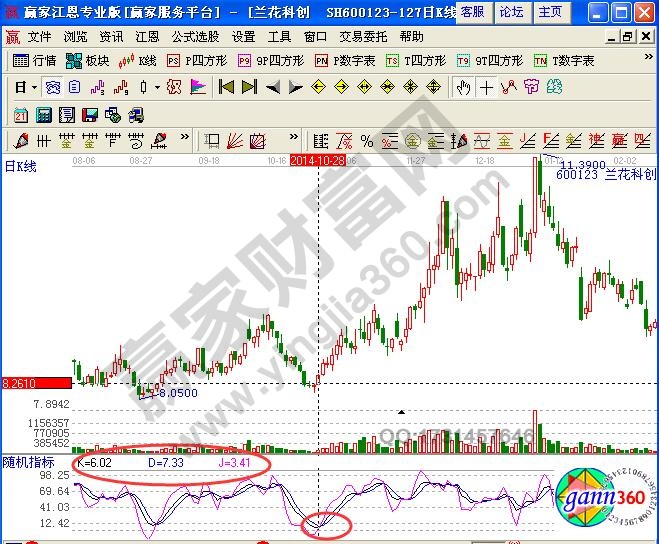Viewport: 659px width, 544px height.
Task: Open the 公式选股 menu
Action: click(196, 36)
